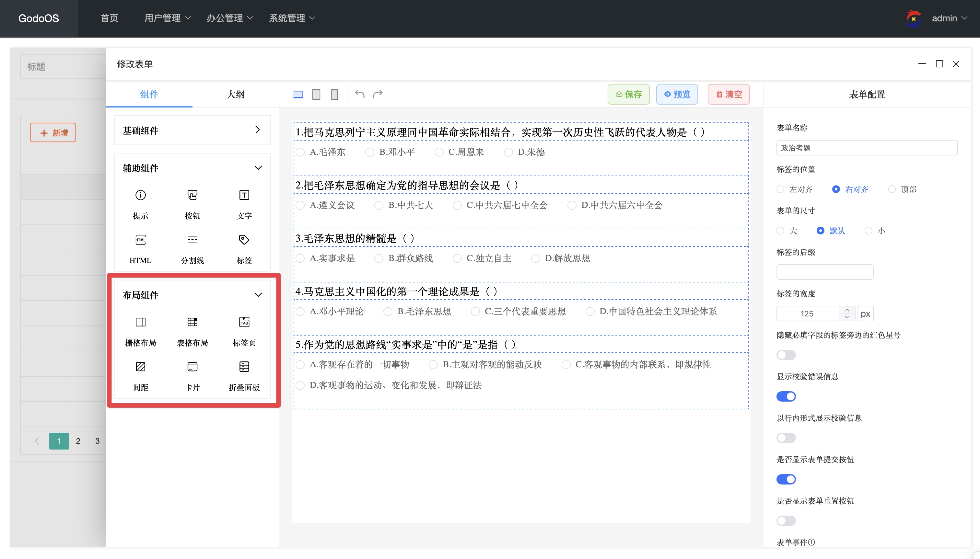Image resolution: width=980 pixels, height=559 pixels.
Task: Select 顶部 label position radio
Action: (892, 189)
